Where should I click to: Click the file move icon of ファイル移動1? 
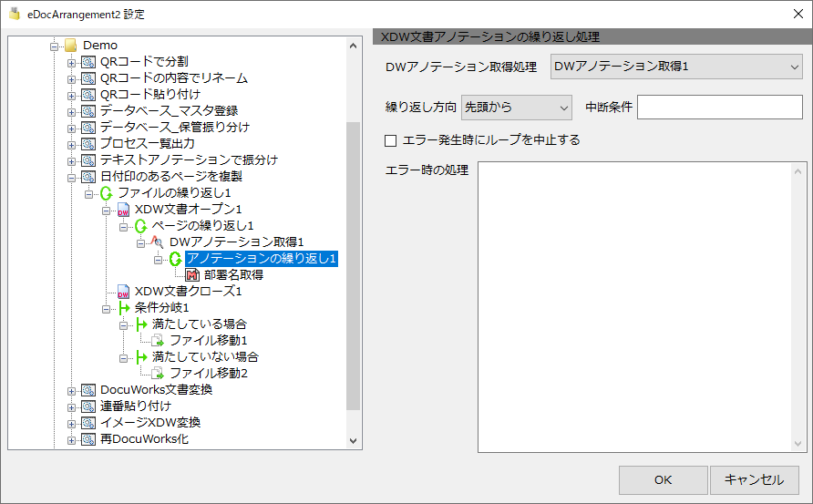[158, 341]
